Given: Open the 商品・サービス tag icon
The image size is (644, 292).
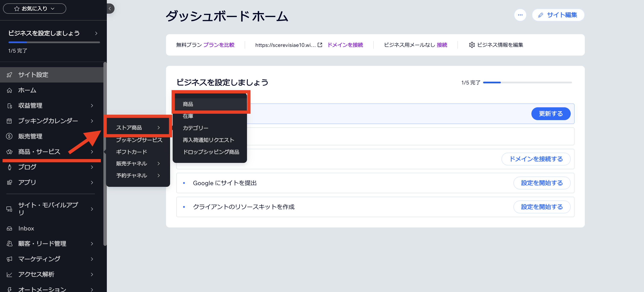Looking at the screenshot, I should coord(9,152).
